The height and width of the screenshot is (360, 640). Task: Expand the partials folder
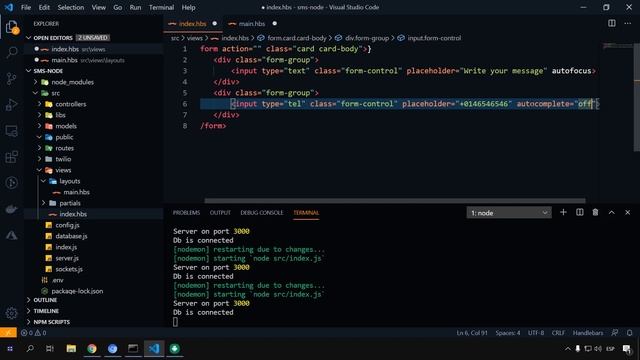click(44, 203)
